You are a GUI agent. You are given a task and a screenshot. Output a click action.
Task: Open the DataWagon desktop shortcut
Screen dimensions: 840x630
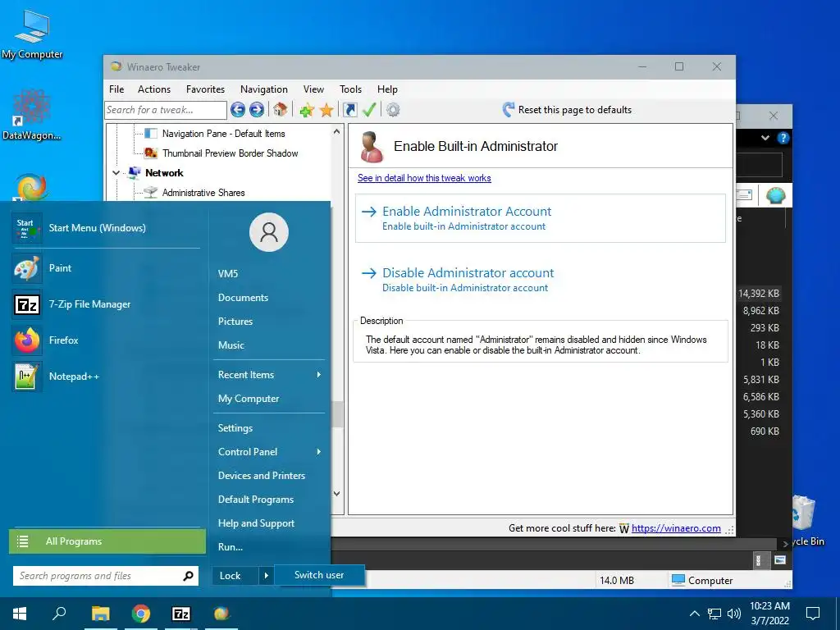[x=32, y=115]
